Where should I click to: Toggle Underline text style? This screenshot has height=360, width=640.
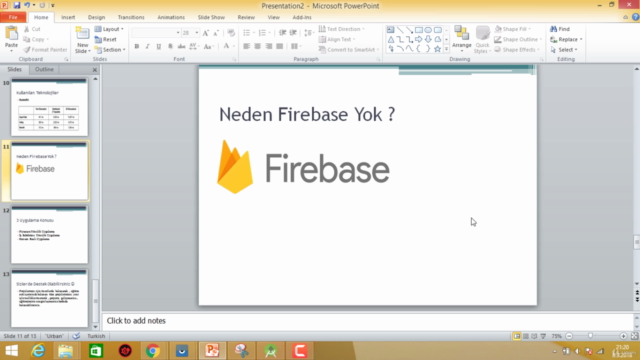158,47
